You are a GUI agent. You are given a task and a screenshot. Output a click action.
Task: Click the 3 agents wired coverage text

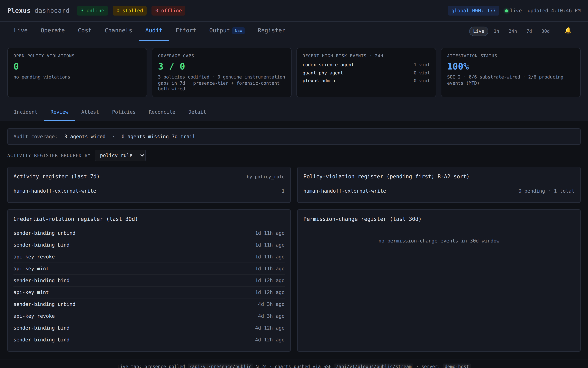(85, 137)
